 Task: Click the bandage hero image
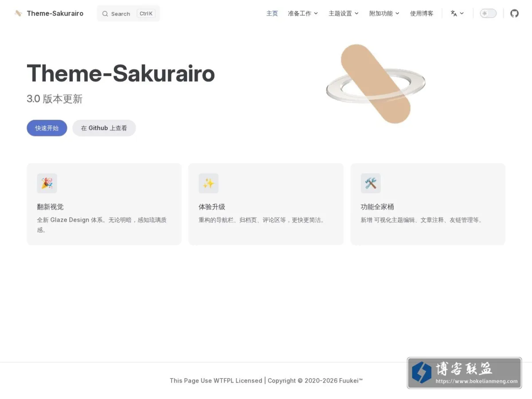point(376,84)
